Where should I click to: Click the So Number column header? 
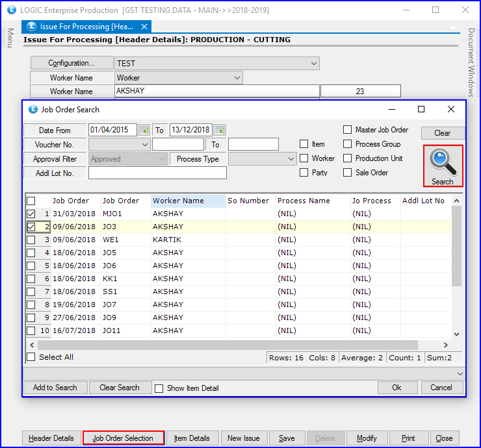click(x=251, y=201)
